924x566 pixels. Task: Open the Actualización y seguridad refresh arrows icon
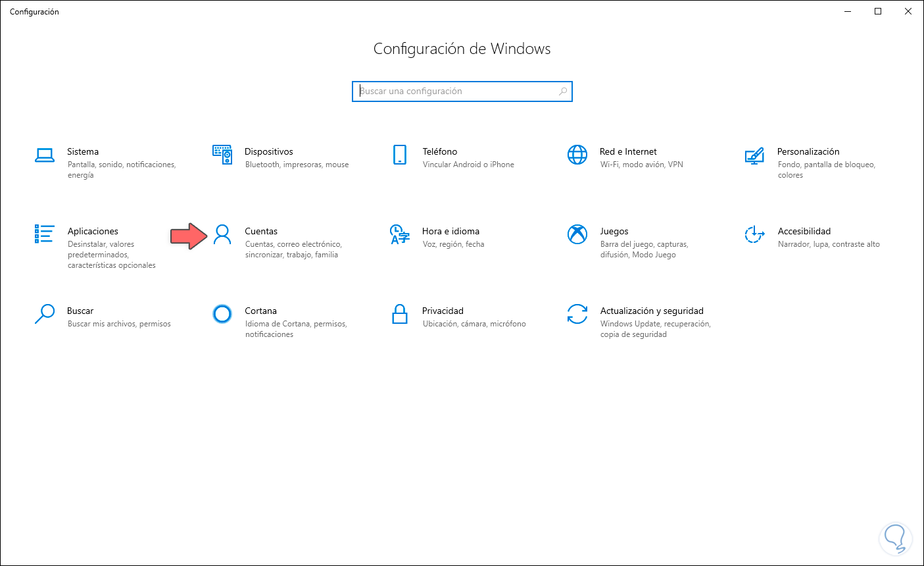click(x=577, y=314)
